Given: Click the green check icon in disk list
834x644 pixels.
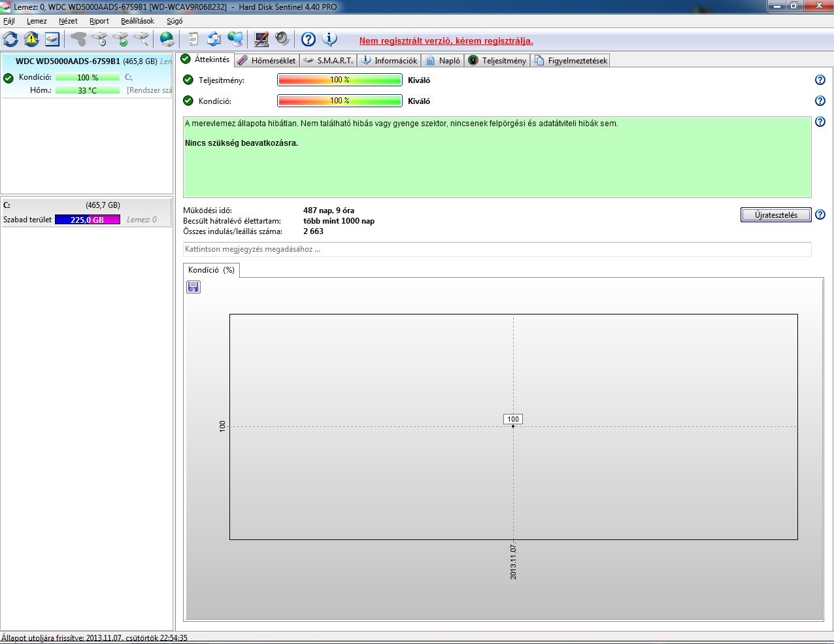Looking at the screenshot, I should [8, 78].
